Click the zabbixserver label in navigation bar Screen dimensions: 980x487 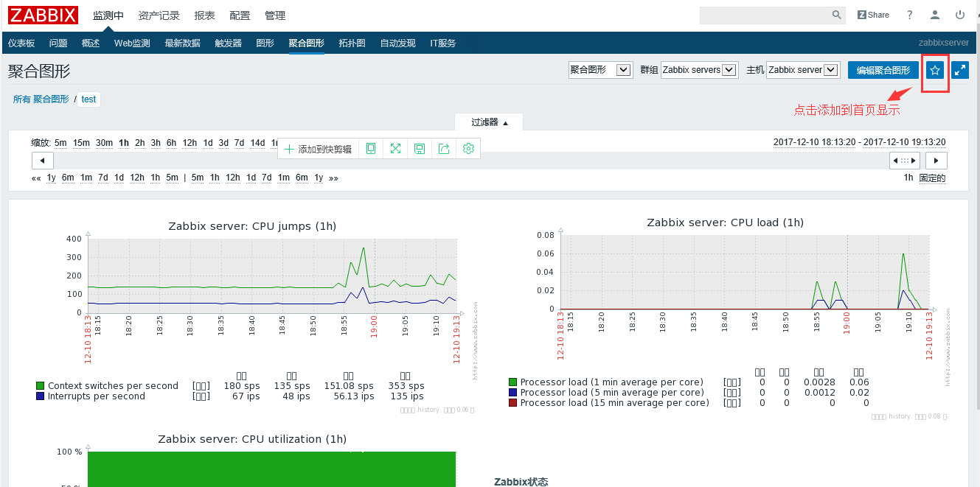pos(944,43)
